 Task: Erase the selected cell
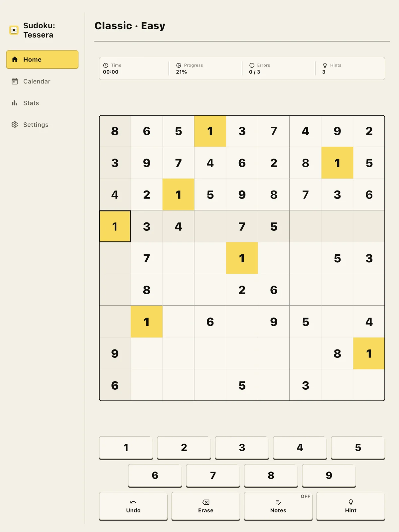206,506
